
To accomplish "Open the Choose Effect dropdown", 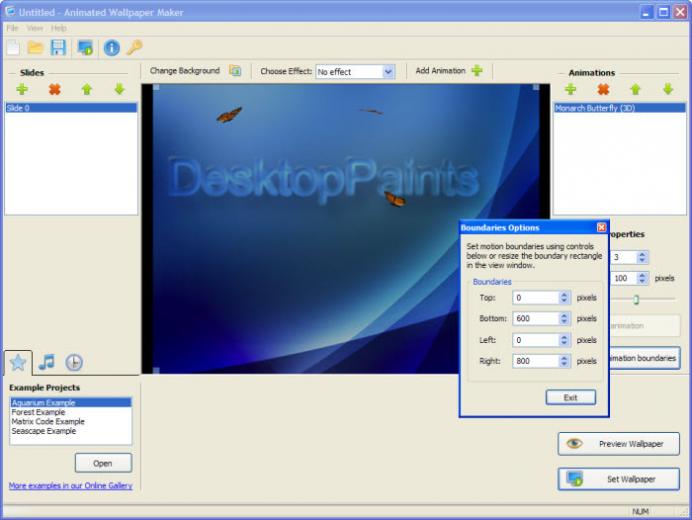I will [x=388, y=72].
